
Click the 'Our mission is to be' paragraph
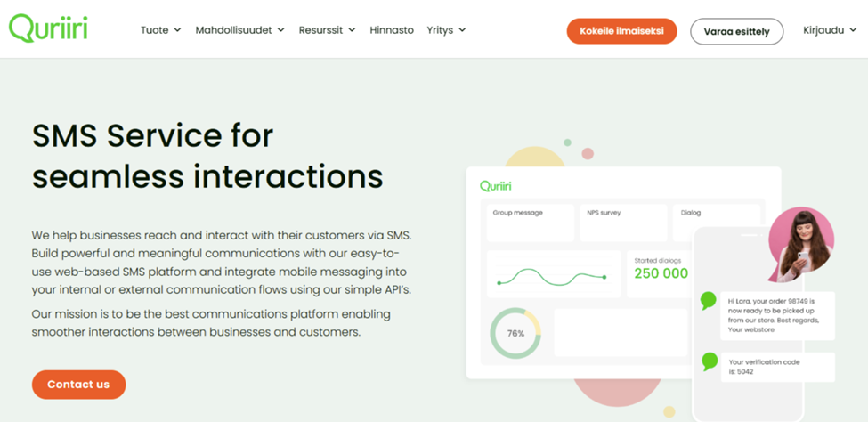point(211,323)
